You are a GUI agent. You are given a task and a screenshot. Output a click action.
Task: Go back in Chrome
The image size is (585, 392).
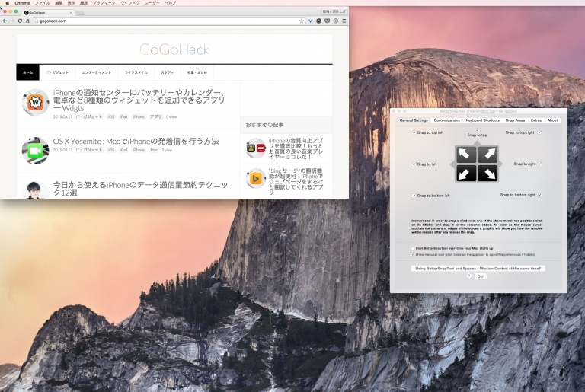click(5, 21)
